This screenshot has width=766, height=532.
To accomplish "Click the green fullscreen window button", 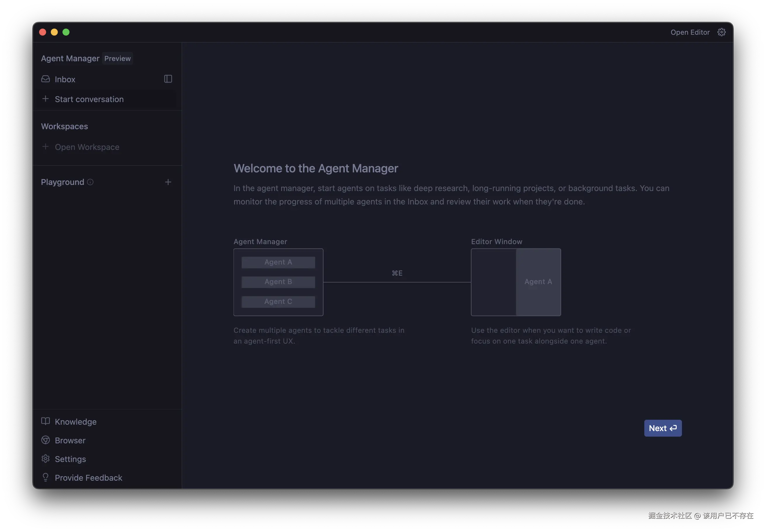I will click(66, 32).
